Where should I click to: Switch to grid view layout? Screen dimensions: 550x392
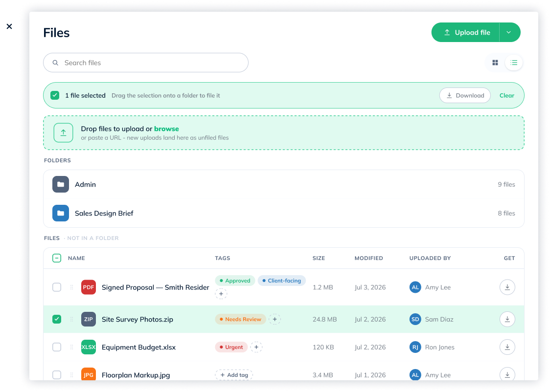[495, 63]
